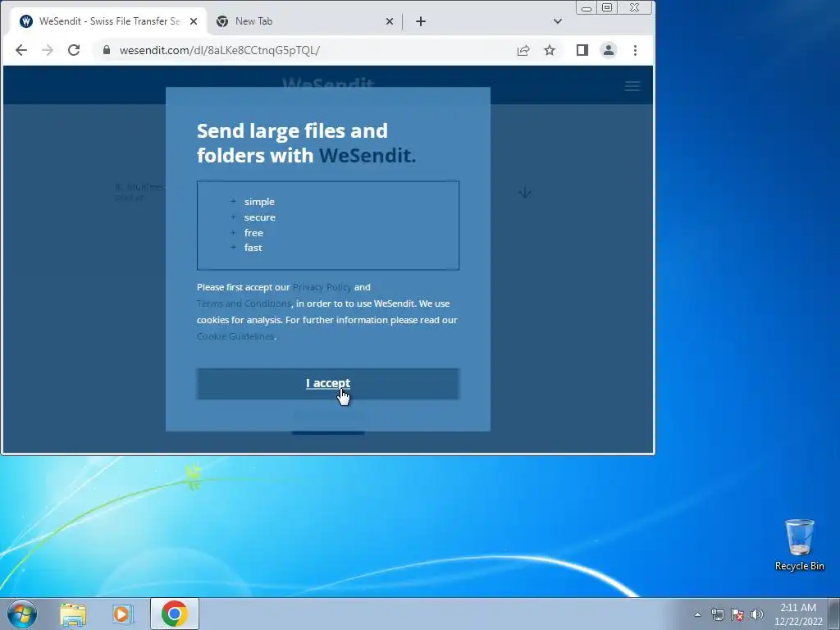Click the Chrome taskbar icon
Viewport: 840px width, 630px height.
point(175,614)
